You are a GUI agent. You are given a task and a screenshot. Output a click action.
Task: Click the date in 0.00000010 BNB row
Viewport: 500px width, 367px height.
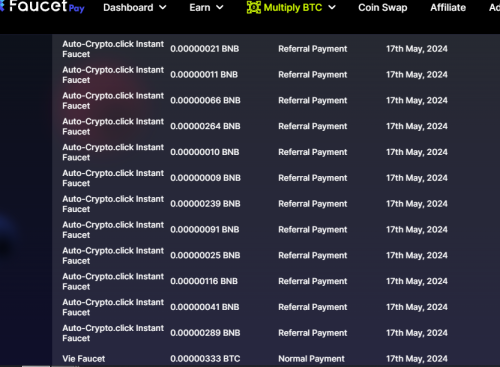[x=417, y=152]
